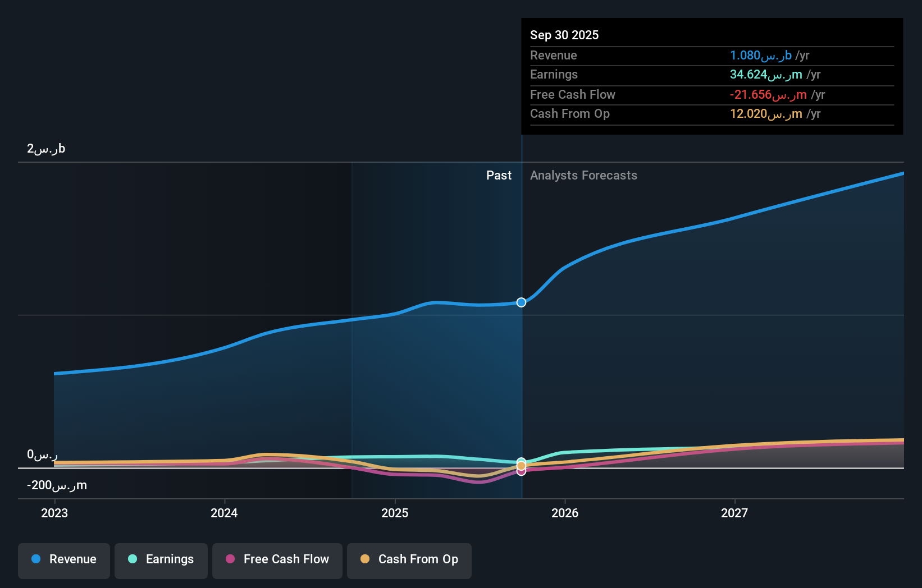922x588 pixels.
Task: Select the pink Free Cash Flow legend dot
Action: click(x=230, y=559)
